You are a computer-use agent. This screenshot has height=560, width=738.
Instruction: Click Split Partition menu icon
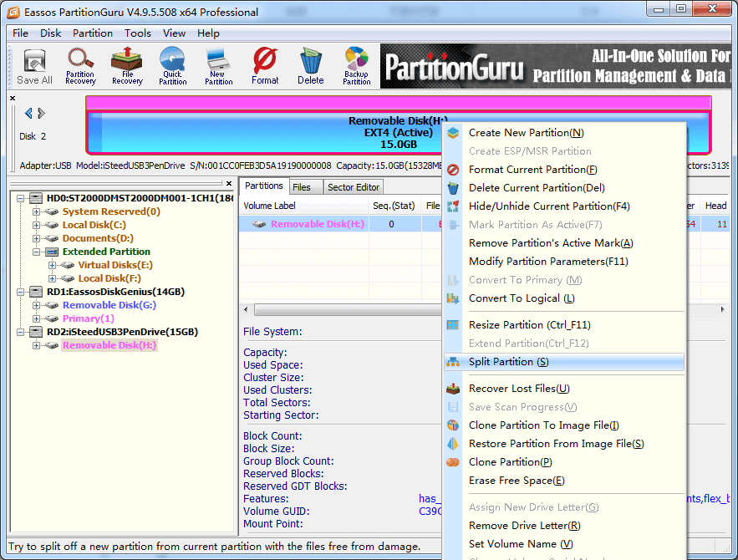click(453, 362)
